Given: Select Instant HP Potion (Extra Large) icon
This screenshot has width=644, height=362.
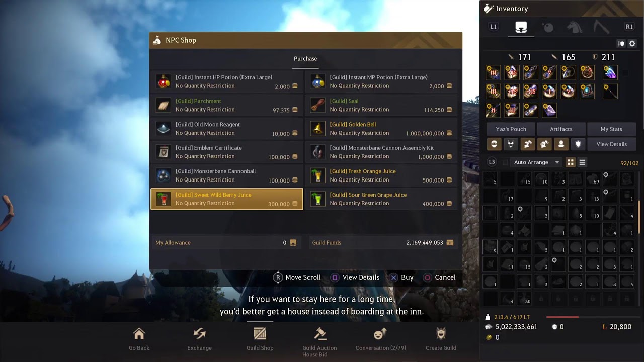Looking at the screenshot, I should point(163,81).
